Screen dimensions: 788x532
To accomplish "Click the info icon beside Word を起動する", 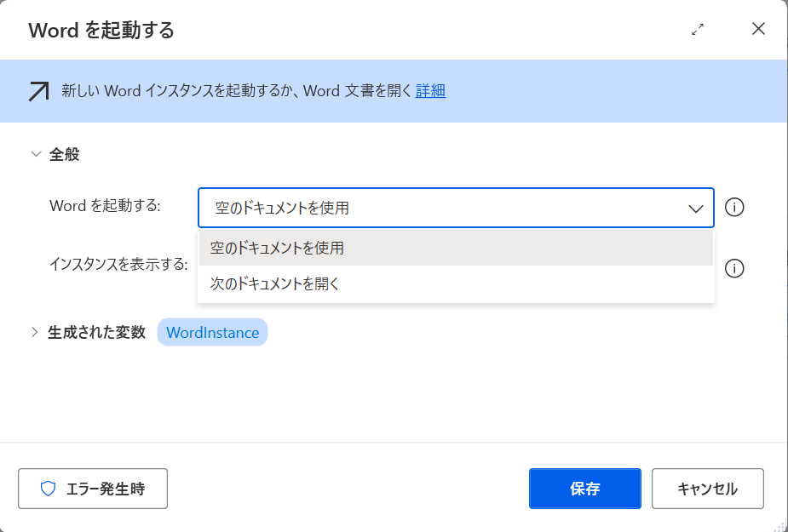I will pos(734,207).
